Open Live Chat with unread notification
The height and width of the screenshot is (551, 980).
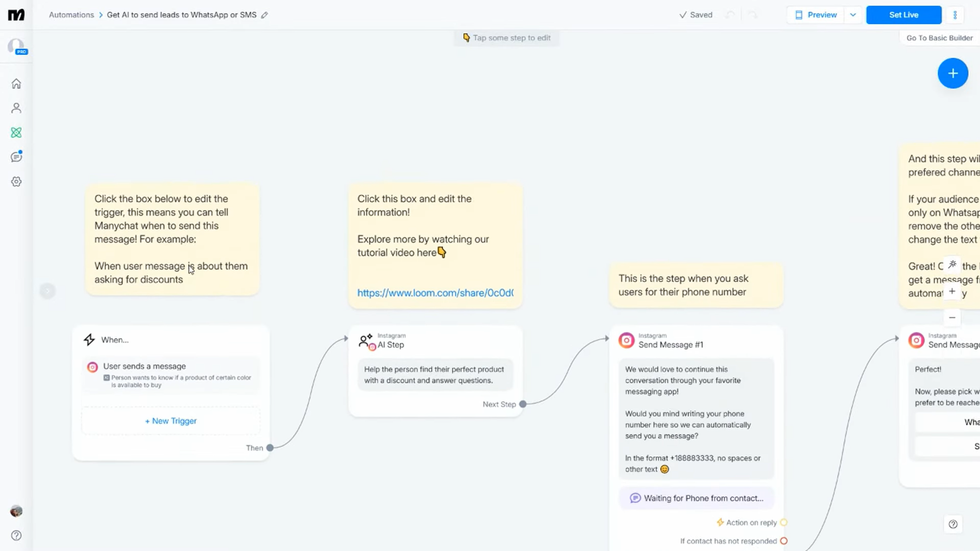click(16, 156)
